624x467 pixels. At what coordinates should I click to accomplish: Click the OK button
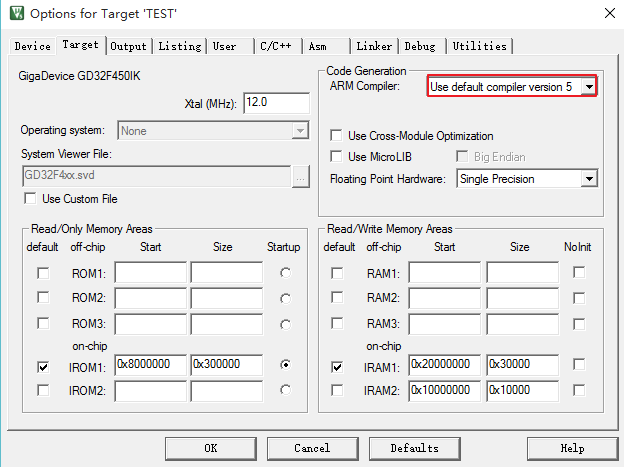(x=211, y=449)
